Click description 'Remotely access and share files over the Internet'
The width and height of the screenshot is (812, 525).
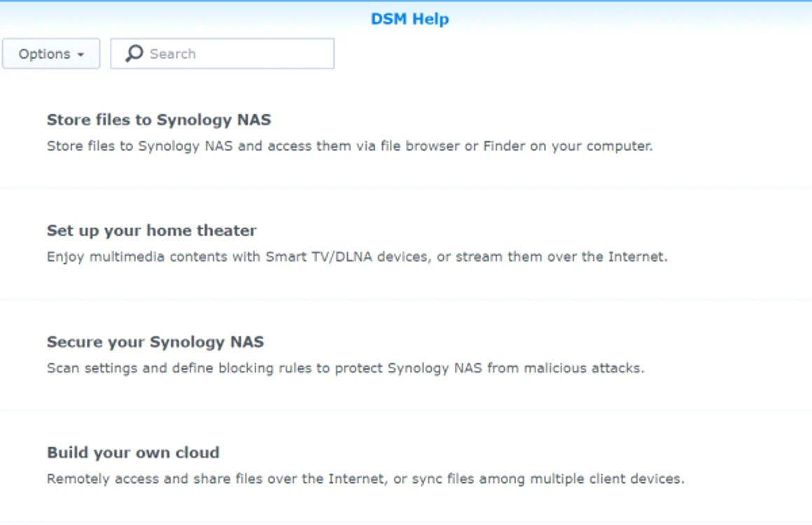point(365,479)
